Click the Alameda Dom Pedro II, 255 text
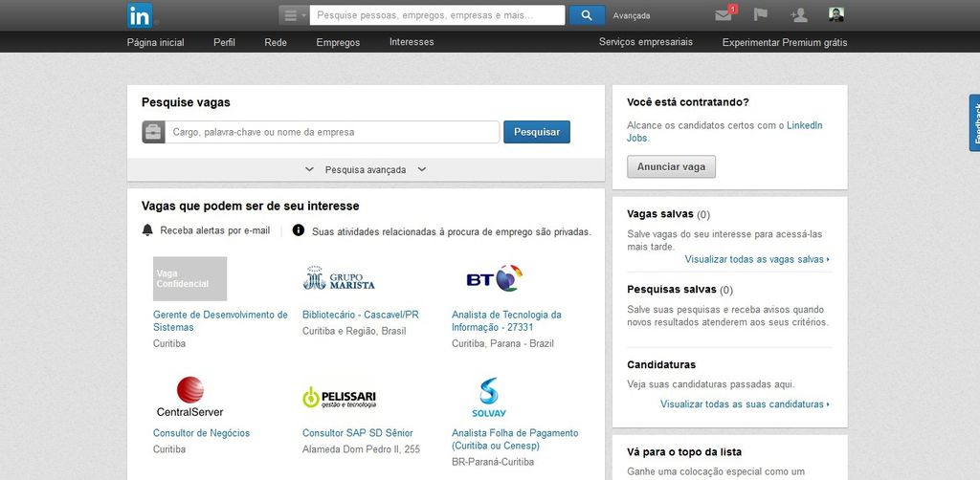Image resolution: width=980 pixels, height=480 pixels. [361, 448]
